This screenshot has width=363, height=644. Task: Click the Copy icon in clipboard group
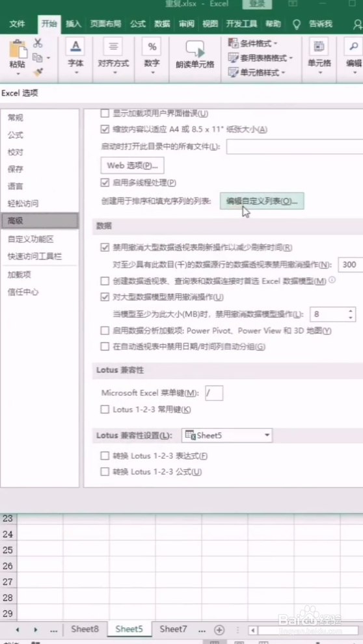pyautogui.click(x=38, y=57)
